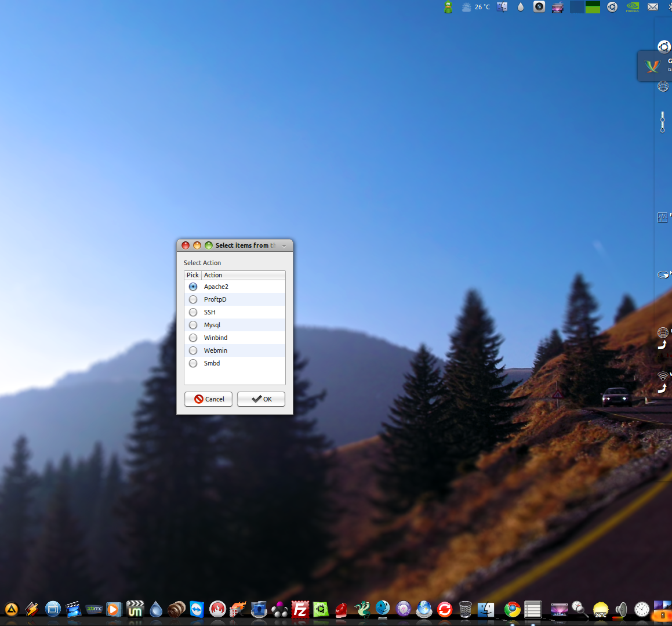The image size is (672, 626).
Task: Select the Apache2 radio button
Action: pos(193,287)
